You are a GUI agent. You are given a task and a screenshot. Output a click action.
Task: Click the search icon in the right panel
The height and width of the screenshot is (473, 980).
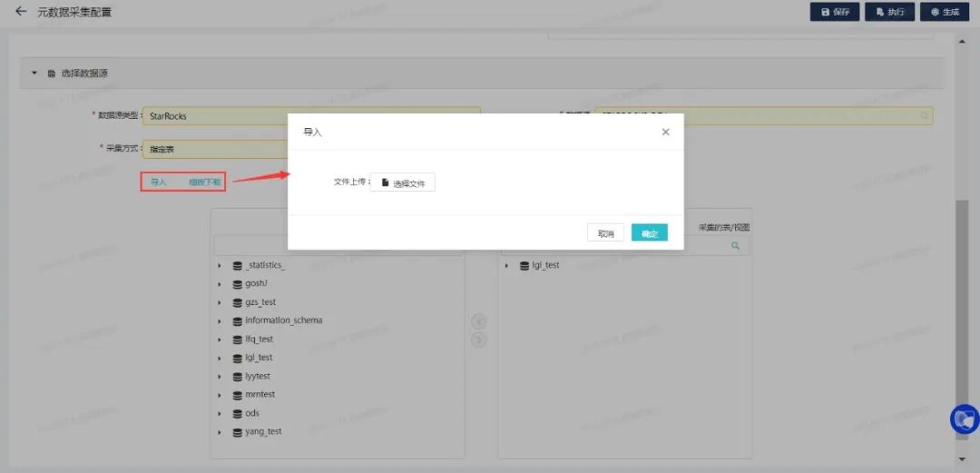[735, 246]
